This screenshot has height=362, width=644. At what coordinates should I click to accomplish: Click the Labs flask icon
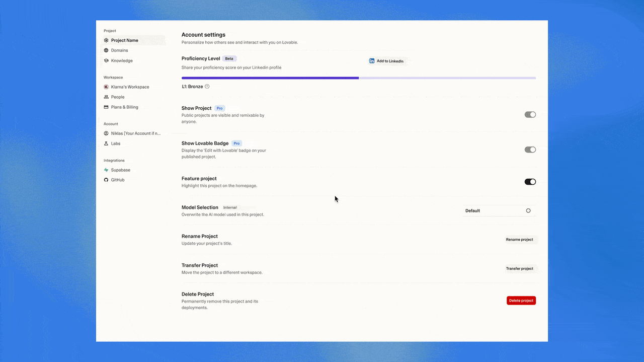click(x=107, y=143)
